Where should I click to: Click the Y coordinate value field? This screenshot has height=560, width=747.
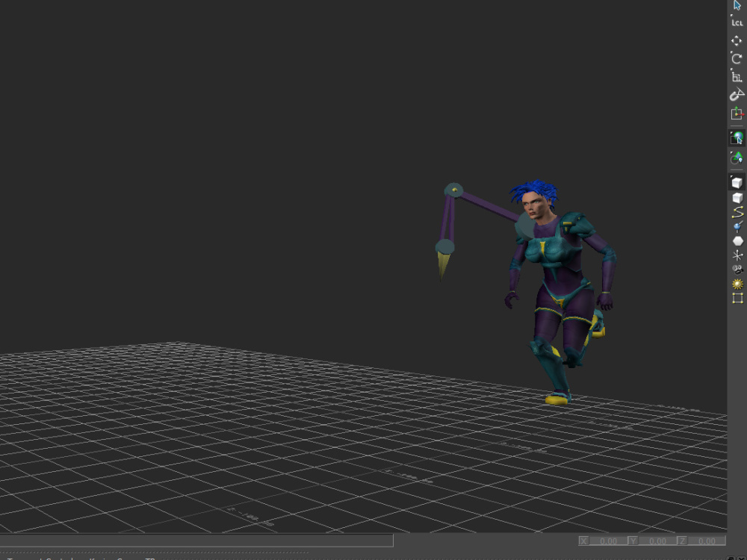click(658, 541)
